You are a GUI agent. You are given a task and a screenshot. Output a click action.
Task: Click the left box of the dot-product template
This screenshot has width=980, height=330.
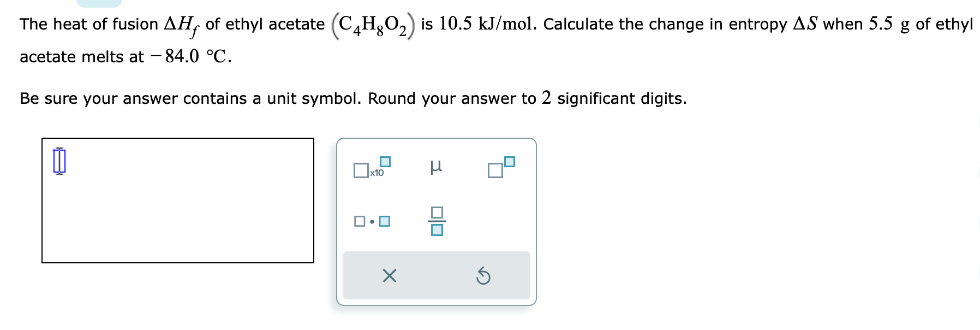359,222
